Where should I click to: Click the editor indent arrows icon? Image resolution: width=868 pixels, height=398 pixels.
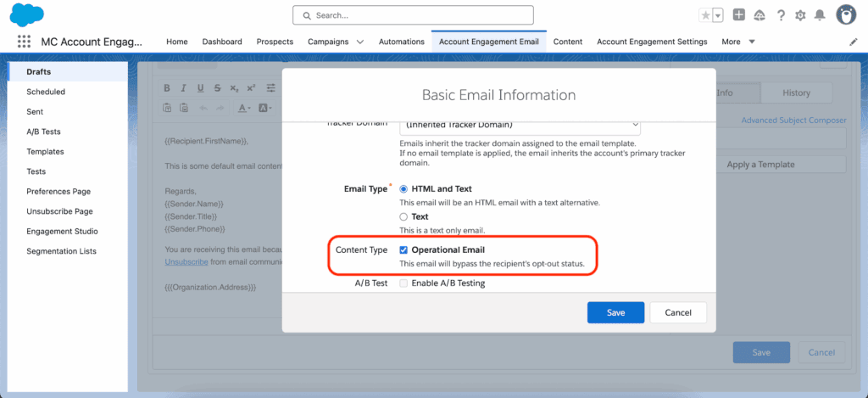270,88
